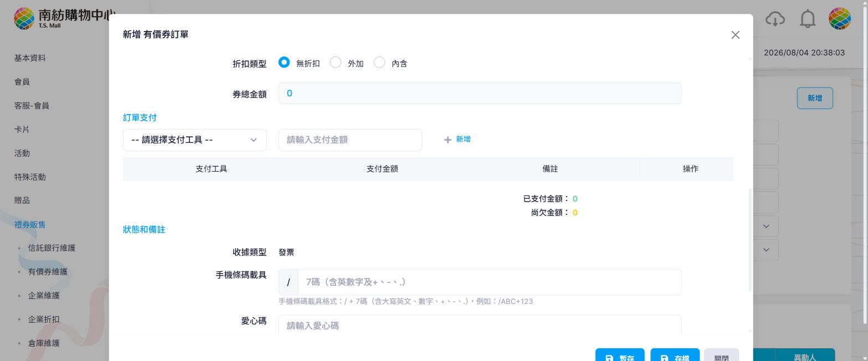Screen dimensions: 868x361
Task: Click the background page 新增 button
Action: tap(815, 98)
